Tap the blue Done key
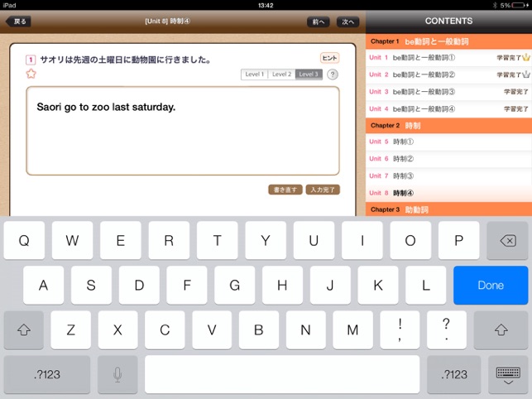The height and width of the screenshot is (399, 532). click(x=491, y=285)
